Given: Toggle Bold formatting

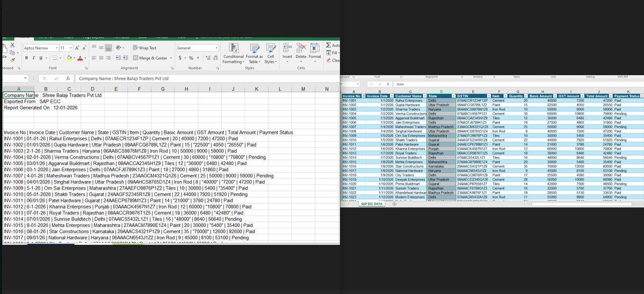Looking at the screenshot, I should click(26, 58).
